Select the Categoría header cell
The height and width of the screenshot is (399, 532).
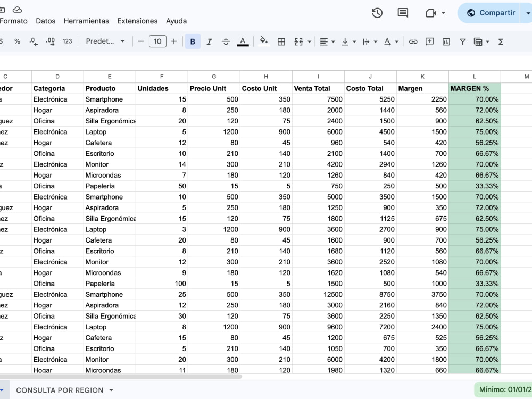click(x=57, y=88)
